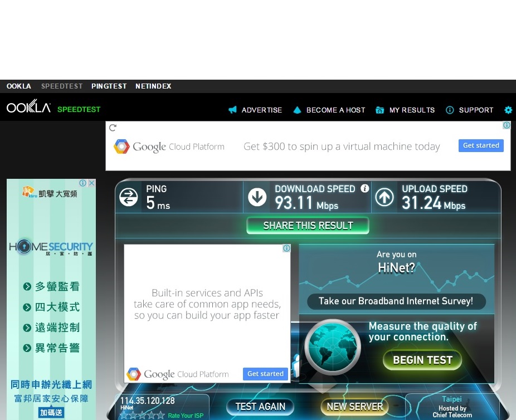Click AdChoices icon on the center ad
This screenshot has height=420, width=516.
[286, 248]
